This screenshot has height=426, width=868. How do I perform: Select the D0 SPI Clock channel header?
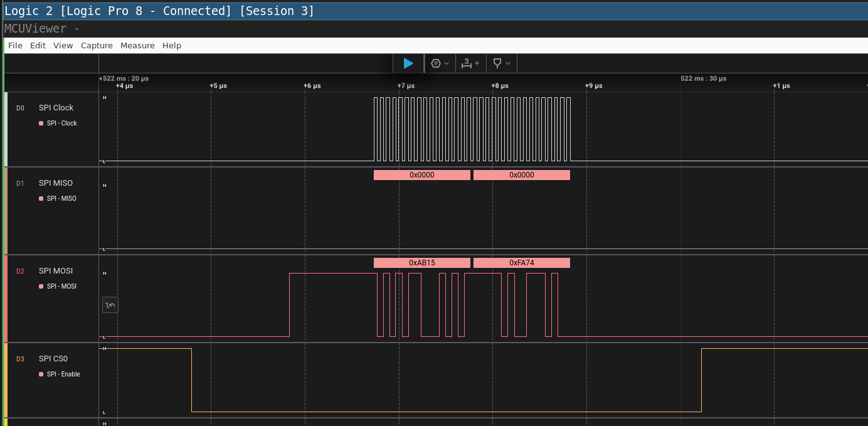[56, 107]
